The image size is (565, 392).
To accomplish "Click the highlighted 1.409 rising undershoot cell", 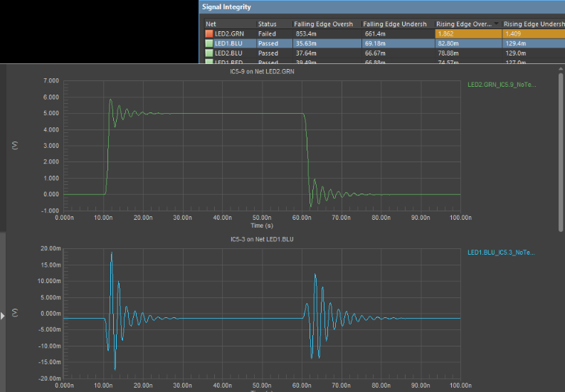I will [534, 34].
